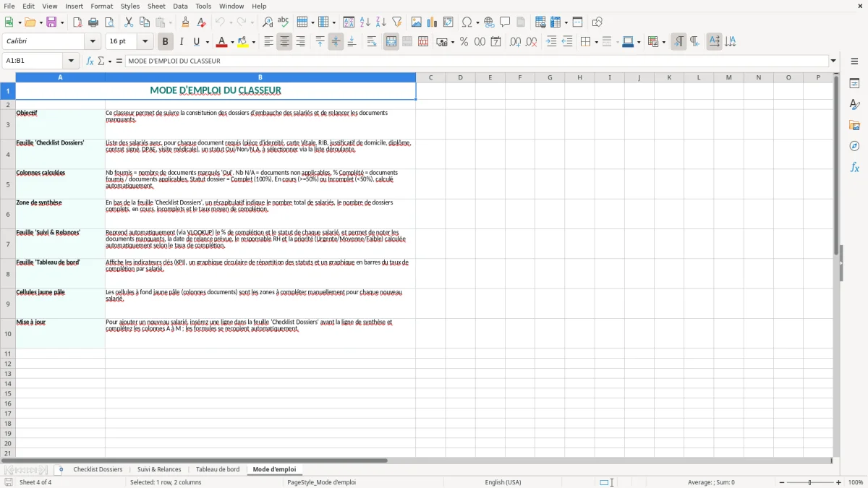Open Conditional Formatting dropdown arrow
The image size is (868, 488).
663,42
